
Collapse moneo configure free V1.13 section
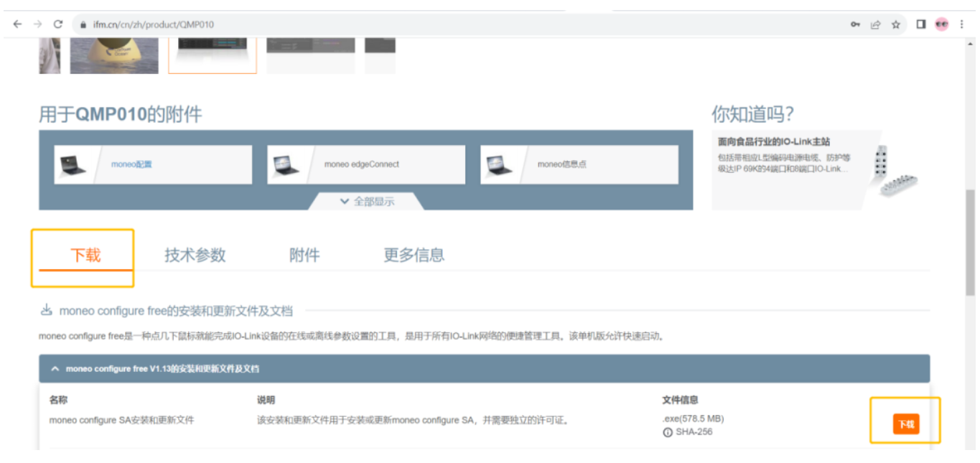pos(55,369)
